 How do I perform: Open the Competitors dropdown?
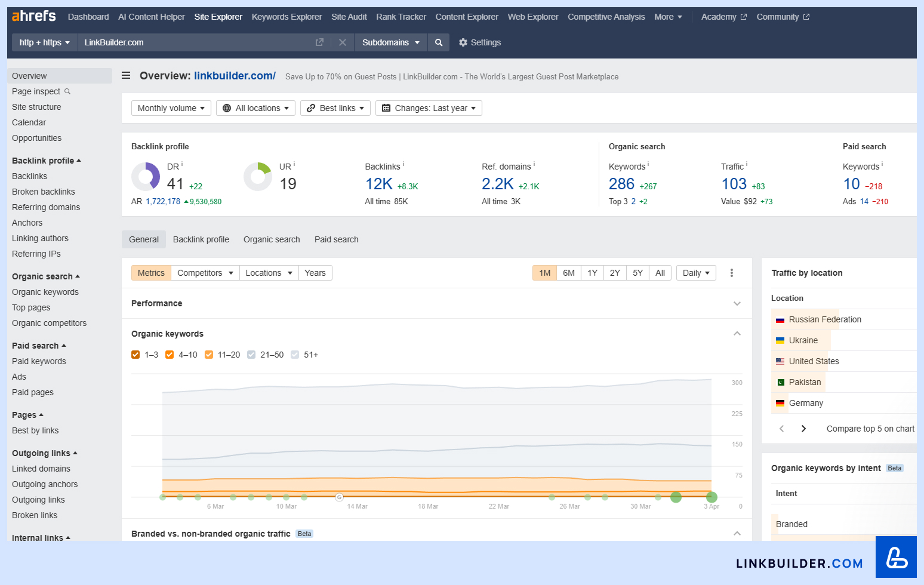point(205,273)
